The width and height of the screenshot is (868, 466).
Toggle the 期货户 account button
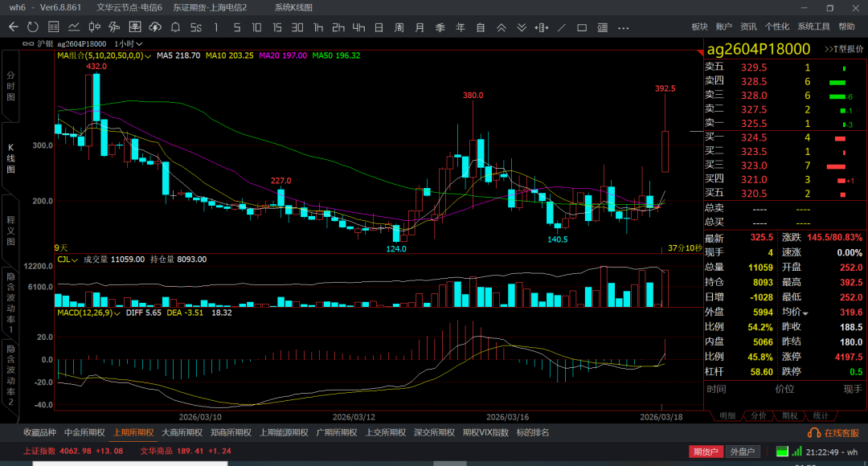point(706,452)
